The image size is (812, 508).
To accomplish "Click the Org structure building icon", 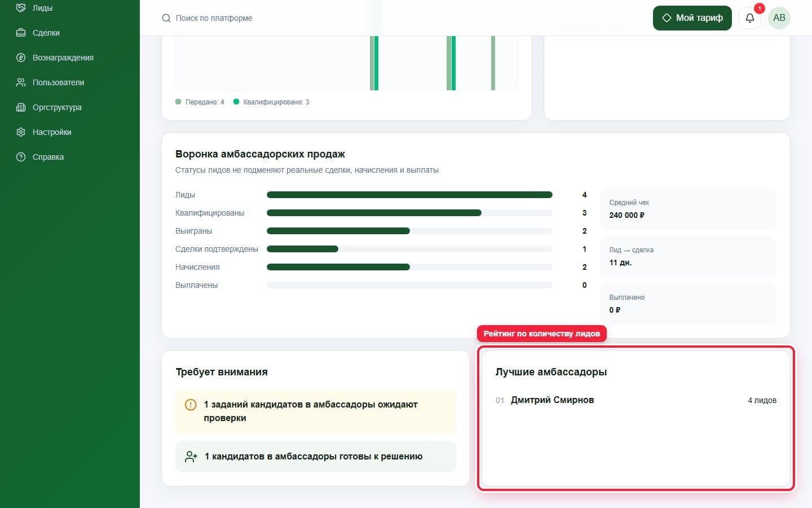I will point(21,107).
